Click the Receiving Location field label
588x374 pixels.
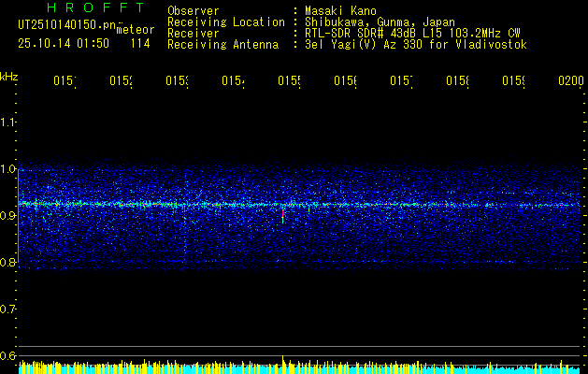pos(226,22)
